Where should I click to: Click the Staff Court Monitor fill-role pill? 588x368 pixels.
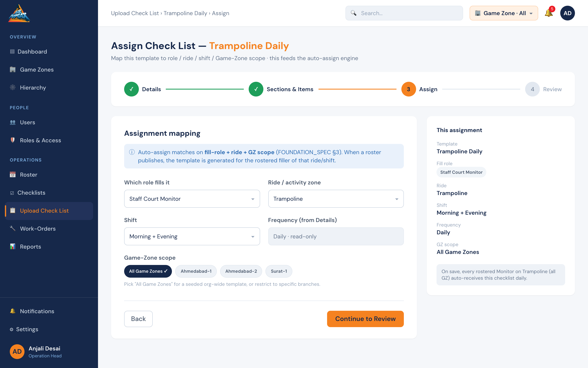pyautogui.click(x=461, y=172)
